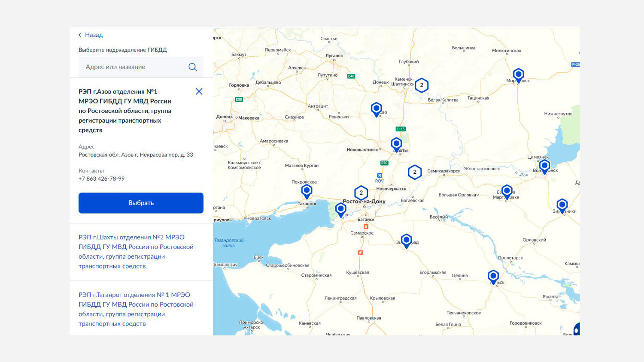Click the Пролетарск label on the map
The image size is (644, 362).
(510, 258)
